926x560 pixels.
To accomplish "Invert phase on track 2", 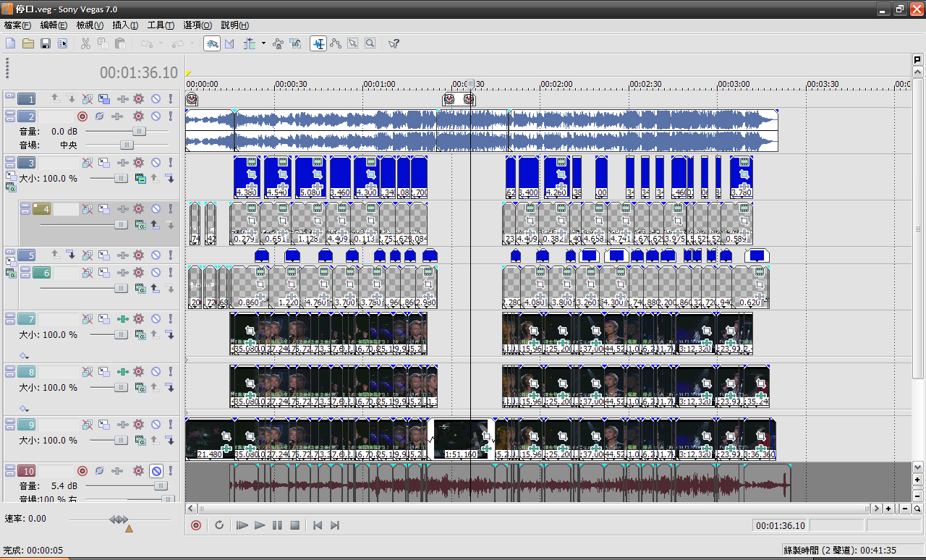I will [100, 116].
